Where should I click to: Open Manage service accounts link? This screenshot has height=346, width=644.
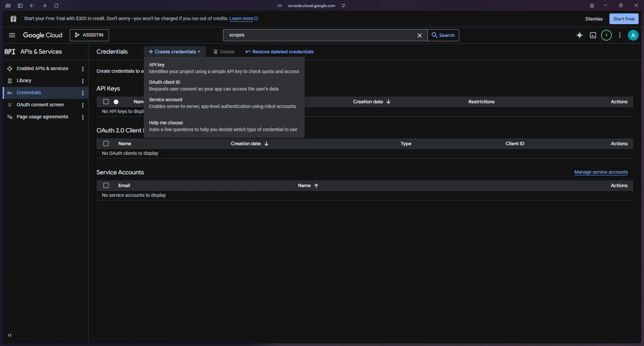pos(601,172)
